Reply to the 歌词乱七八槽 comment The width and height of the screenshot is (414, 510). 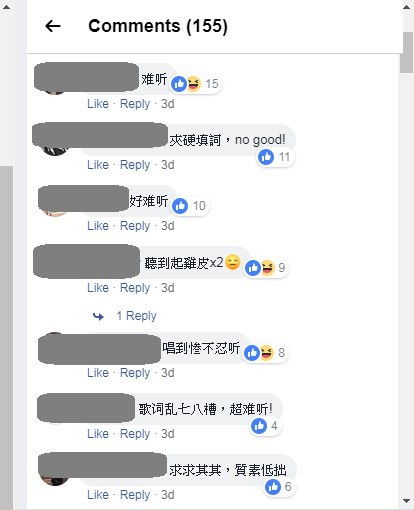click(135, 434)
